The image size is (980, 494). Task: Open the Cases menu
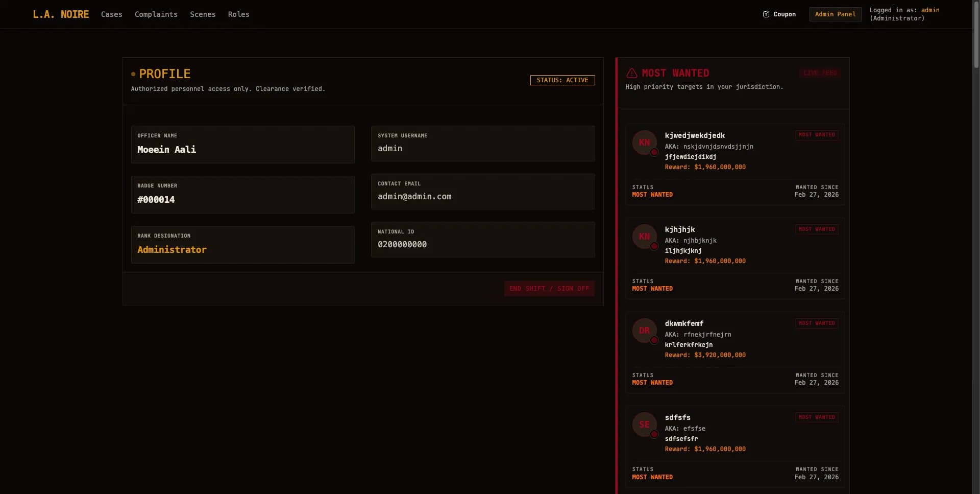(112, 14)
